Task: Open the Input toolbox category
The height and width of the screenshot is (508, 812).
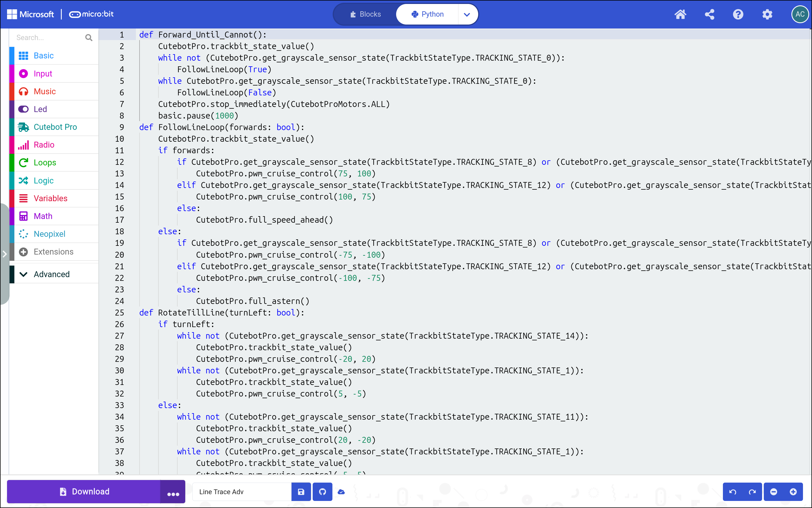Action: pyautogui.click(x=54, y=74)
